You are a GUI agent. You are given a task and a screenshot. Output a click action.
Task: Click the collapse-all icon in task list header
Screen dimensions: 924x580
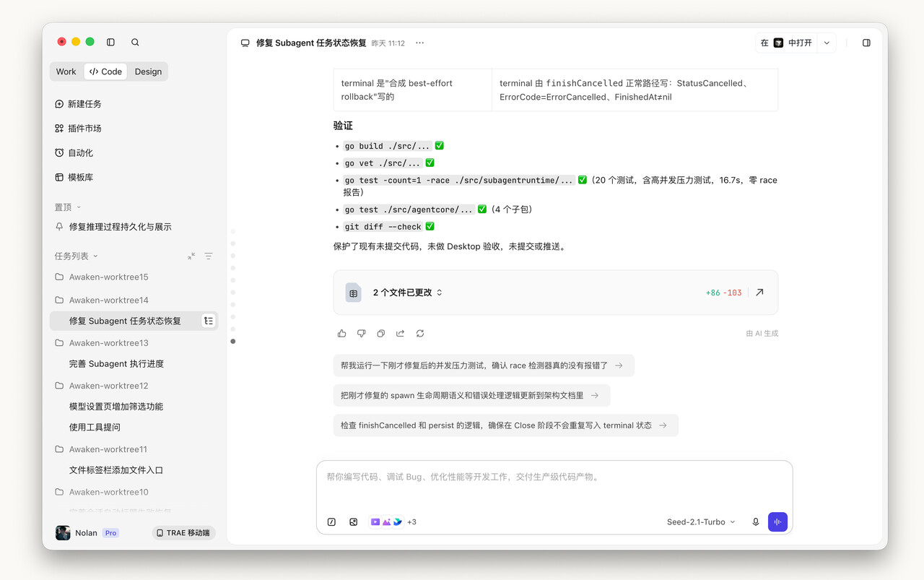(x=191, y=256)
